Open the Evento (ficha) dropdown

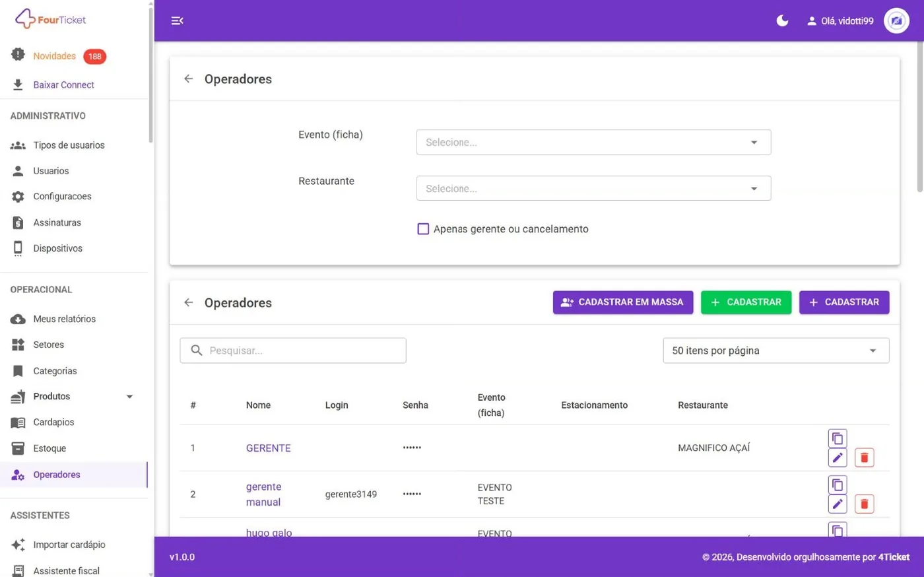point(593,142)
